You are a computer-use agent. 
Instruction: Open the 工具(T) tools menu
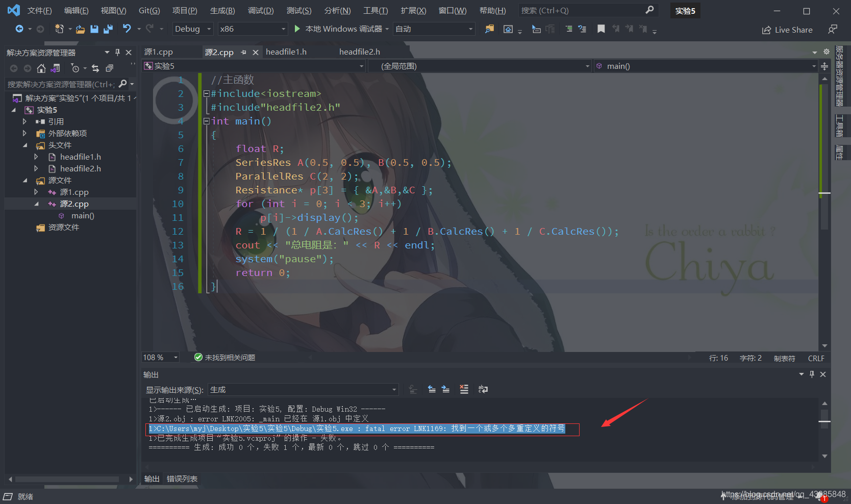[x=376, y=11]
